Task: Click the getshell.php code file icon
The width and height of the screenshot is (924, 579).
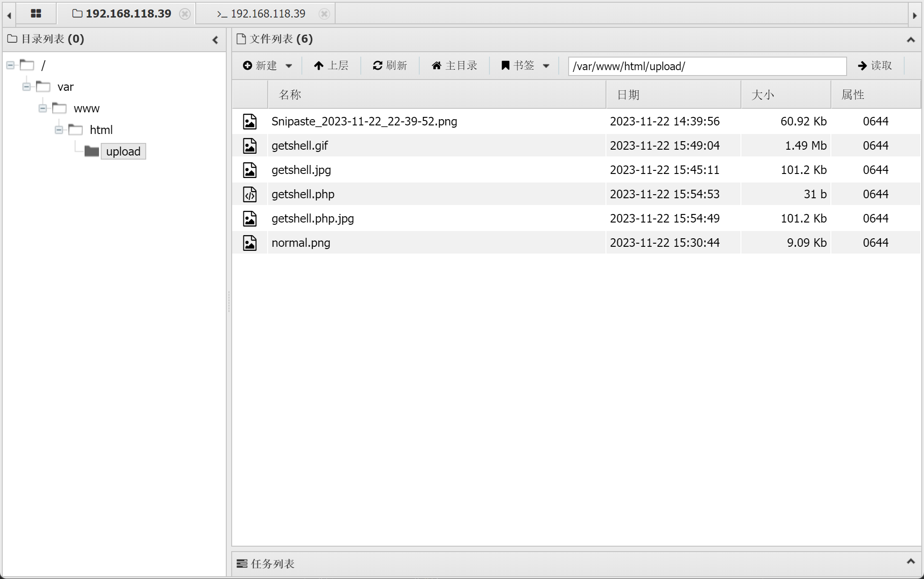Action: click(x=250, y=194)
